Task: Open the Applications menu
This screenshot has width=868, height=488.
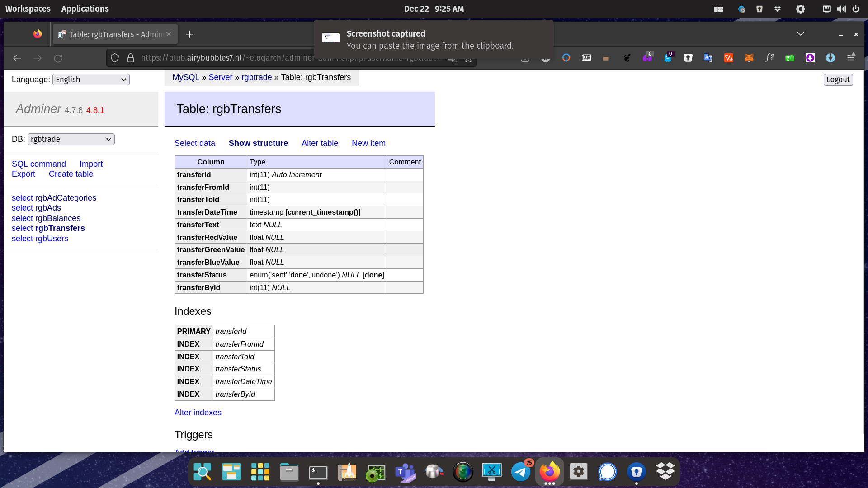Action: tap(85, 9)
